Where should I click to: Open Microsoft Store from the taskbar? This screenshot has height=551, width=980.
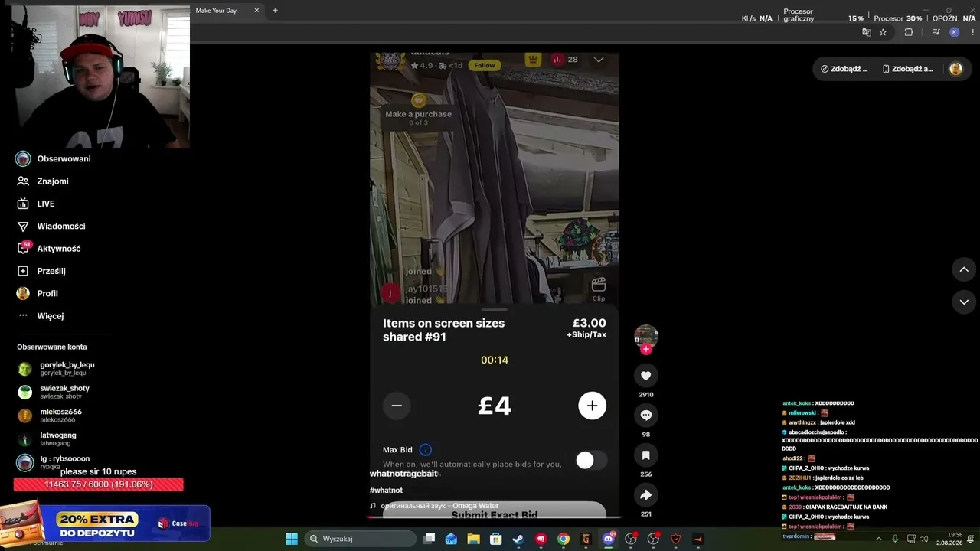click(x=496, y=539)
